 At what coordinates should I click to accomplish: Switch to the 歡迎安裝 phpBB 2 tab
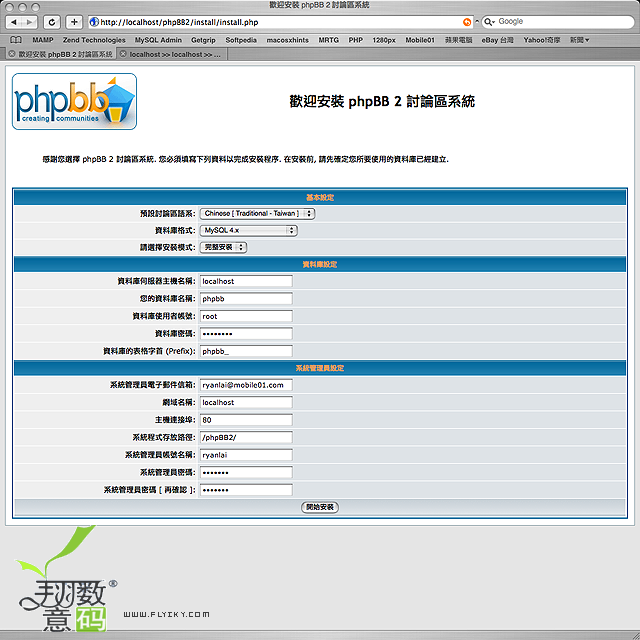(61, 54)
